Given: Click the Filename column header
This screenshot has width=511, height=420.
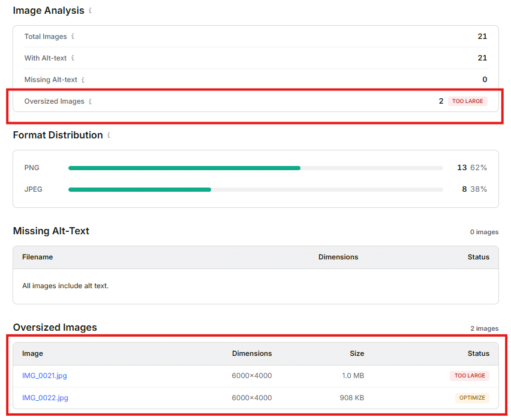Looking at the screenshot, I should [37, 257].
